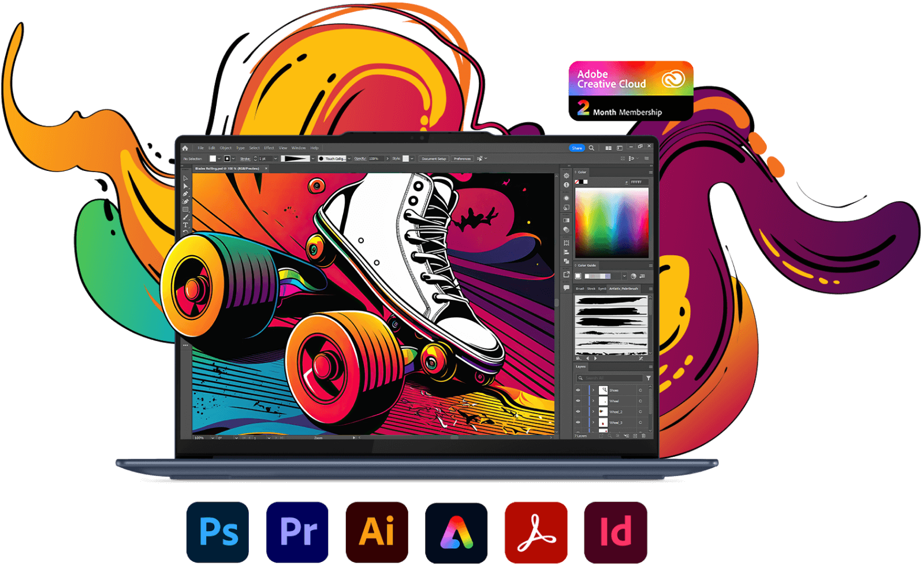The height and width of the screenshot is (566, 924).
Task: Open the fill color dropdown in control bar
Action: 219,158
